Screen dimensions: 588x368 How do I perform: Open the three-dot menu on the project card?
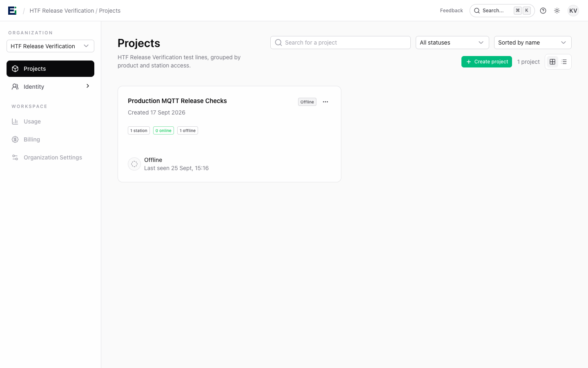pos(325,102)
